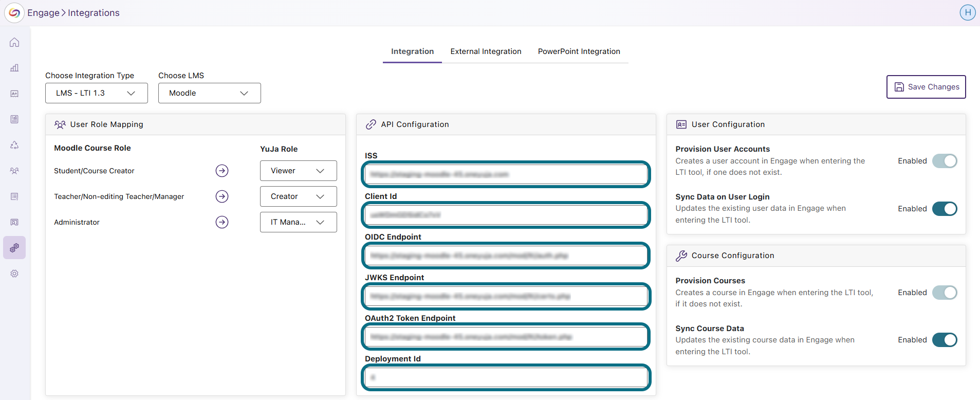The image size is (980, 400).
Task: Click the fourth sidebar document icon
Action: click(14, 119)
